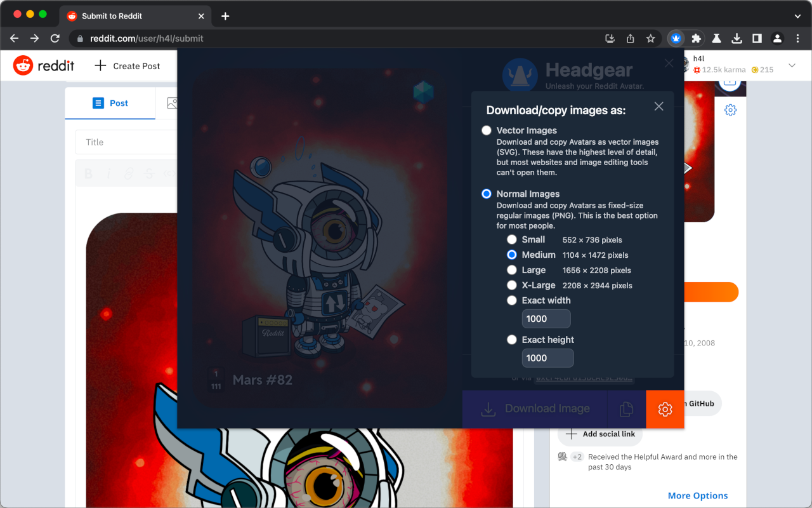
Task: Open the More Options link
Action: (698, 495)
